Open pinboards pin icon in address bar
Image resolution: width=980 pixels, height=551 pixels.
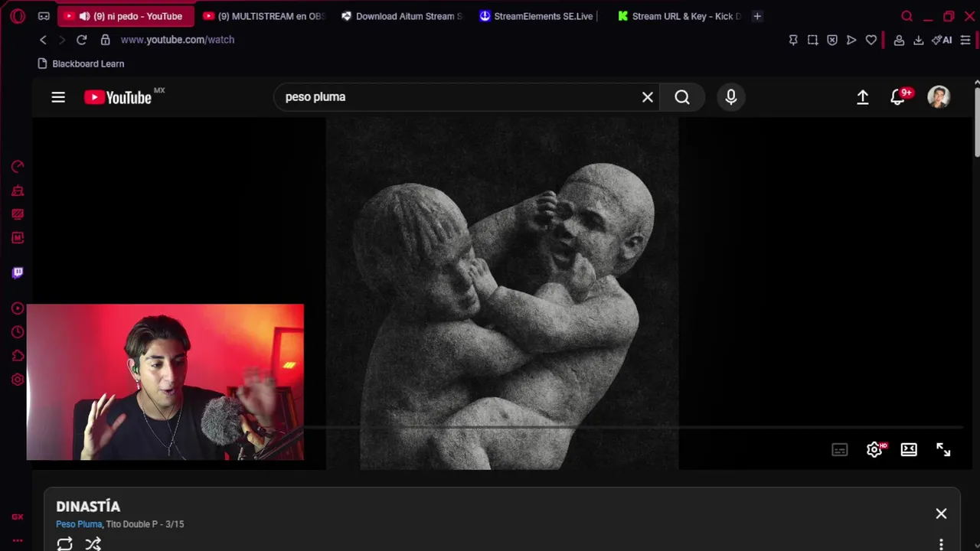(793, 40)
